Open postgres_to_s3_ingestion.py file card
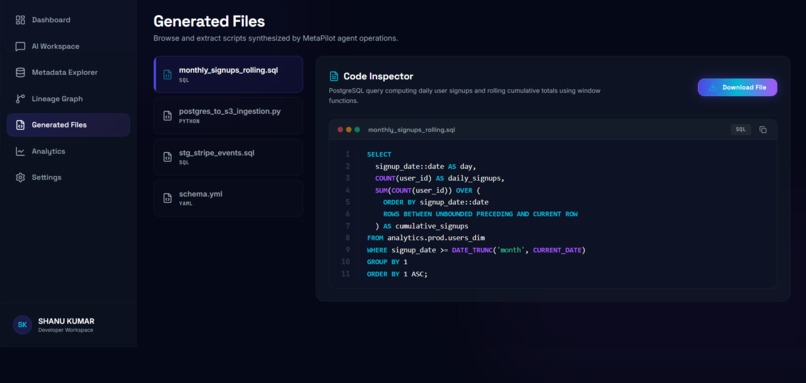Viewport: 806px width, 383px height. 228,116
